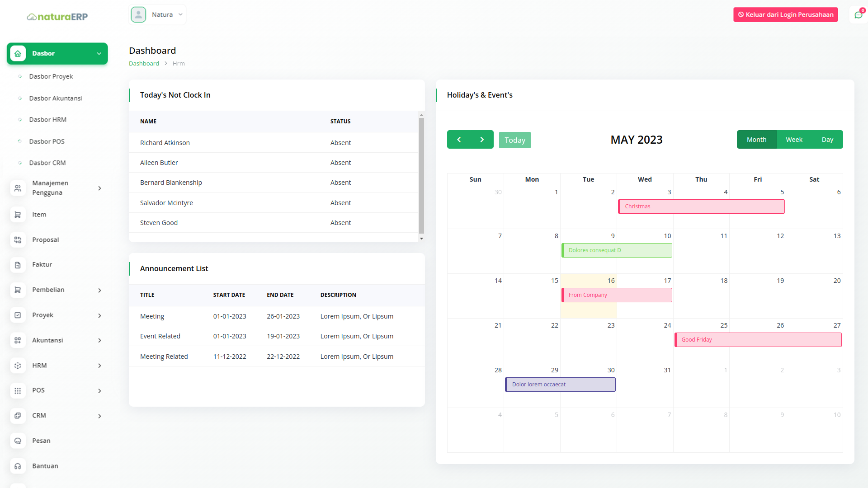868x488 pixels.
Task: Click the chat notification icon
Action: [x=858, y=15]
